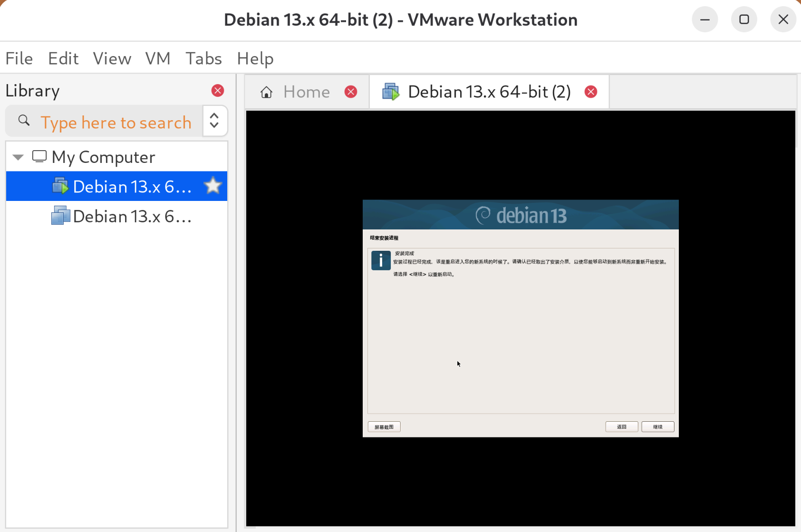Close the Home tab
The image size is (801, 532).
click(351, 92)
